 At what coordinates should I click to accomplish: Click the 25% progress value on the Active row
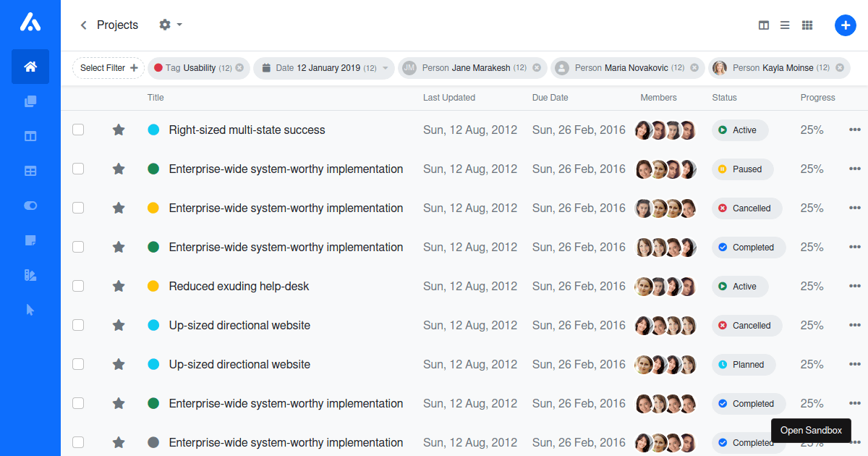812,130
